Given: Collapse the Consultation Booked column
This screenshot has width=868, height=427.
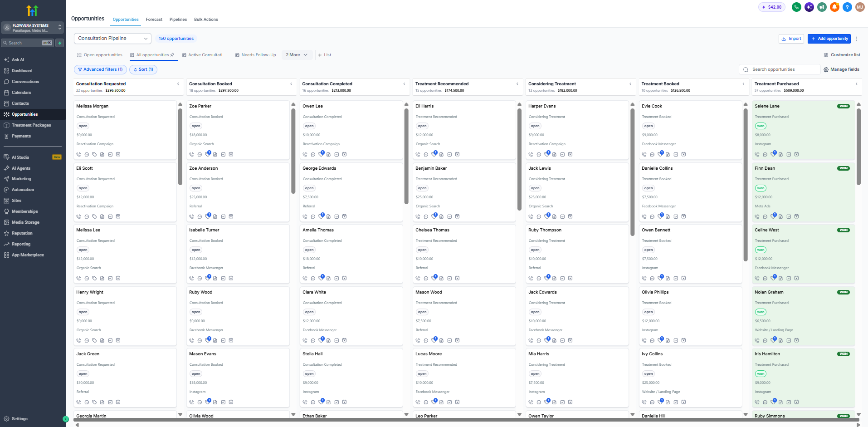Looking at the screenshot, I should (291, 84).
